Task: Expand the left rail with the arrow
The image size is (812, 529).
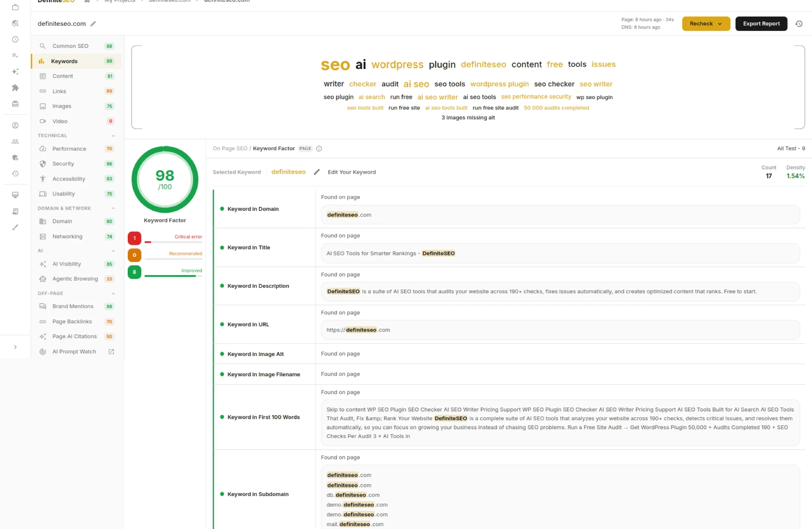Action: [x=15, y=347]
